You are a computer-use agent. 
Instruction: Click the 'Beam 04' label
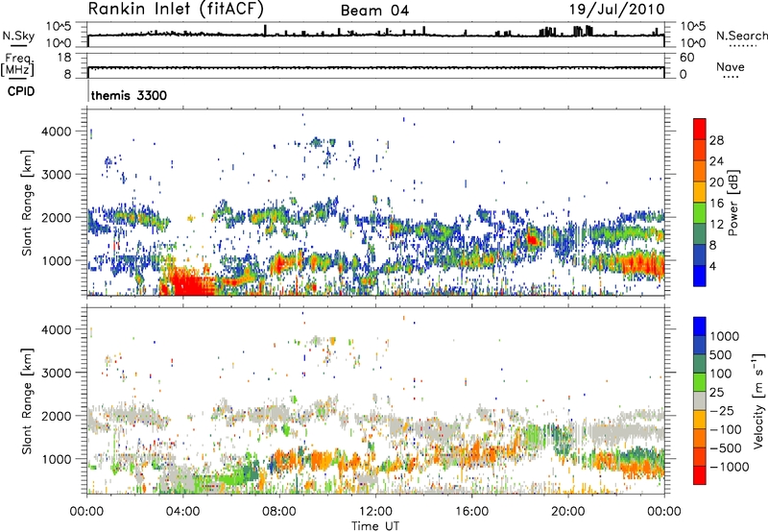[x=374, y=11]
